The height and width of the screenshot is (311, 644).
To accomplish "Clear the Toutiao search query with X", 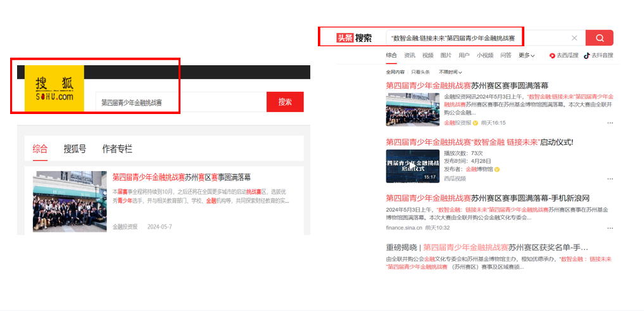I will tap(574, 38).
